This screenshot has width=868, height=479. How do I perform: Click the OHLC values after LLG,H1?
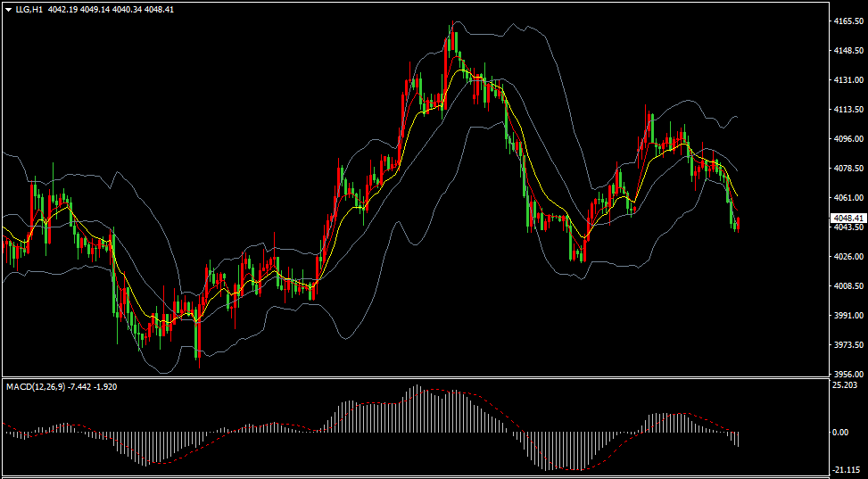tap(110, 10)
